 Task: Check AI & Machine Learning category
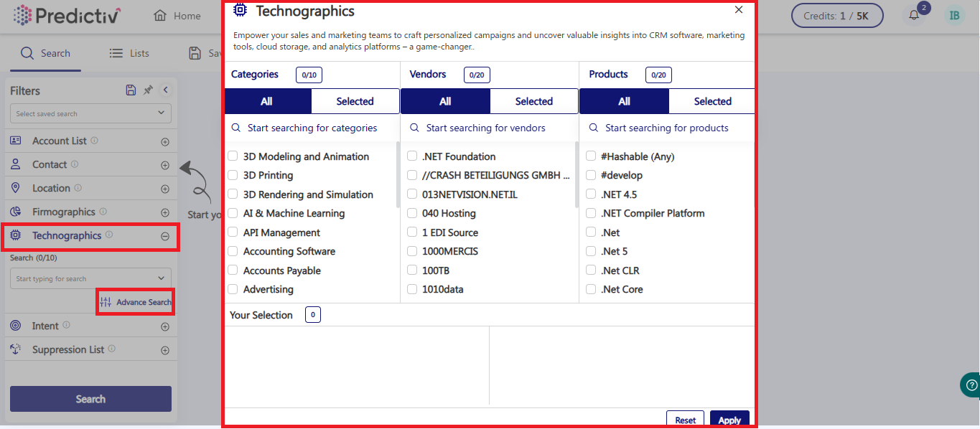(x=233, y=213)
